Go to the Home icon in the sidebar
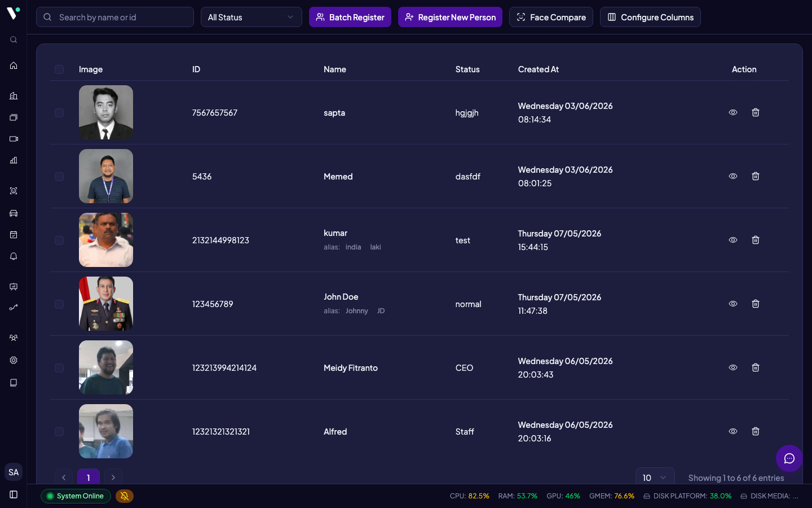This screenshot has height=508, width=812. (14, 65)
